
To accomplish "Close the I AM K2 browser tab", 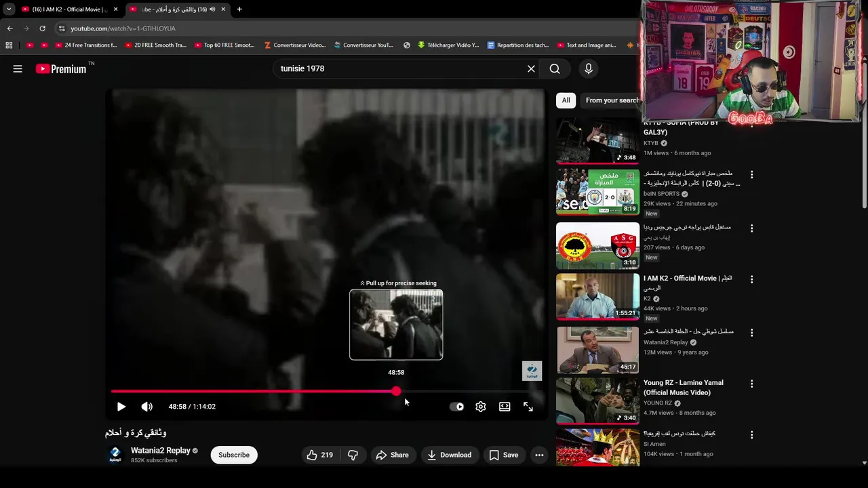I will [x=115, y=9].
